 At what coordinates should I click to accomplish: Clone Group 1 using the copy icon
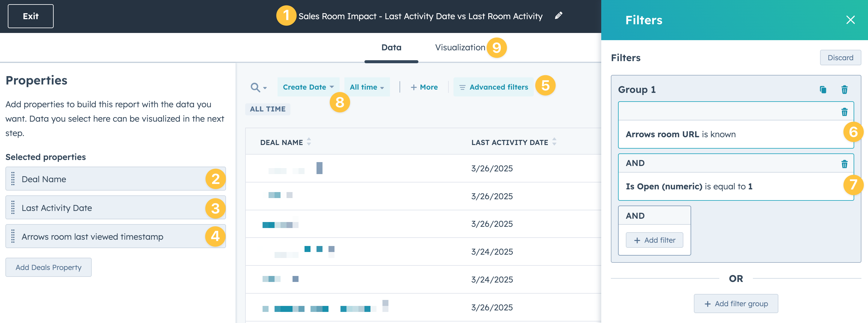click(822, 90)
